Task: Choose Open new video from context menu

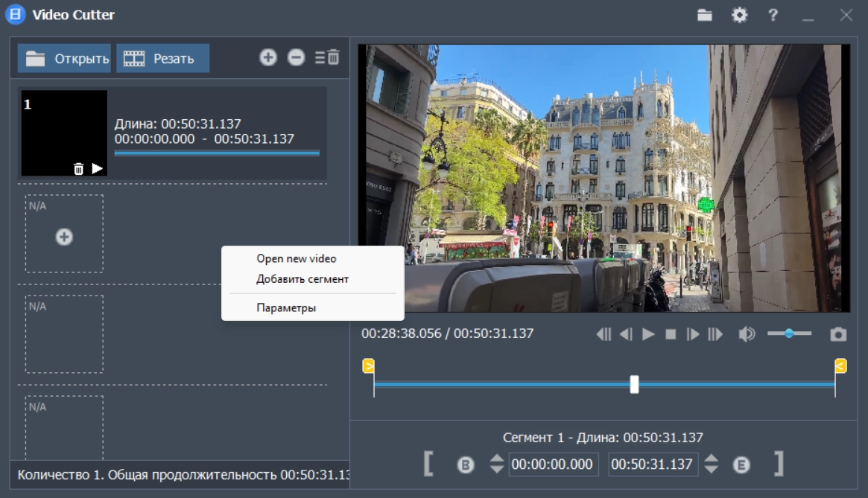Action: (296, 258)
